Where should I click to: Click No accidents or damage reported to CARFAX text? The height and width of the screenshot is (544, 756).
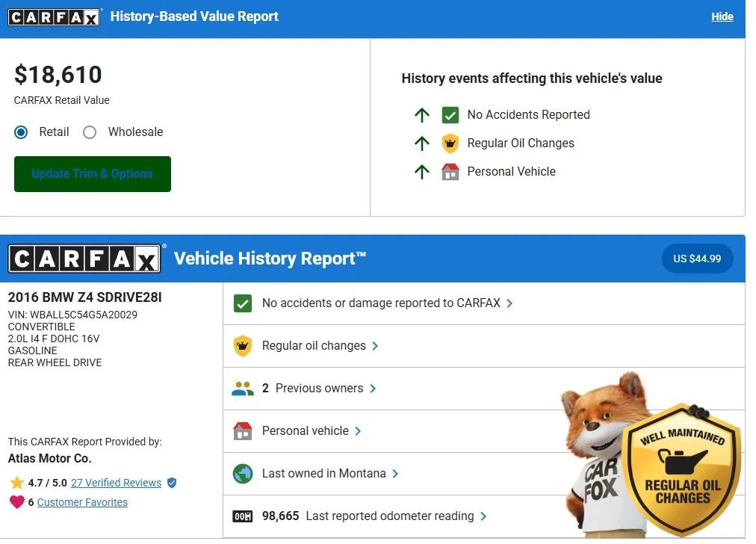pos(381,303)
